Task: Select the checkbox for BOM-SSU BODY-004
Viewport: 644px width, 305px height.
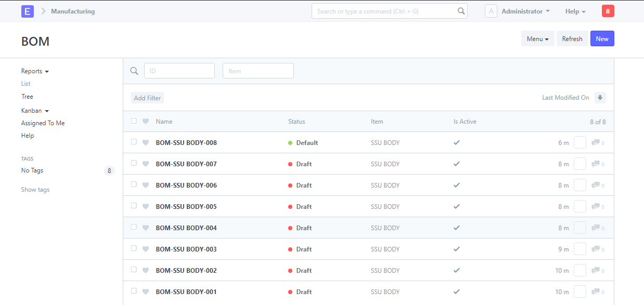Action: 134,228
